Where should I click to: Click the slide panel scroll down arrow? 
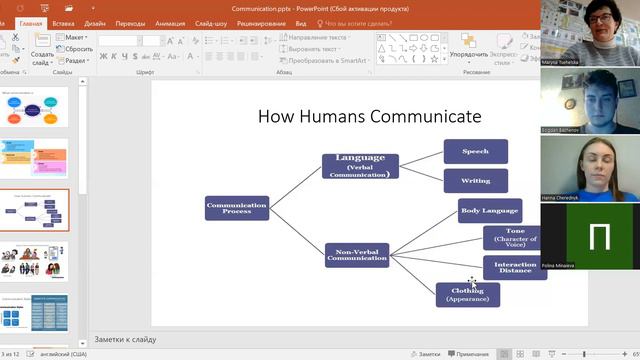point(82,344)
